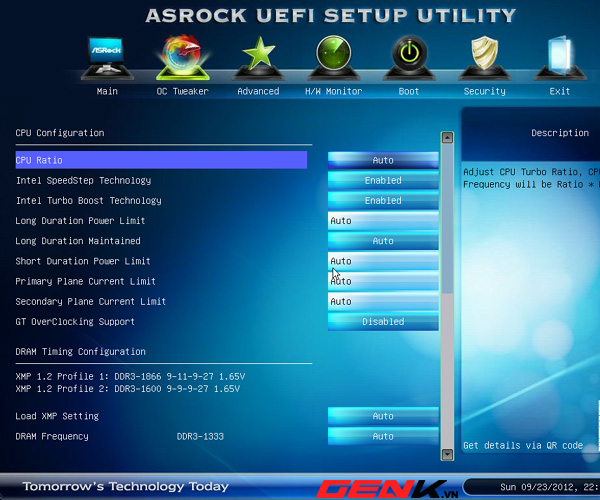Screen dimensions: 600x500
Task: Click the Boot power icon
Action: pyautogui.click(x=409, y=58)
